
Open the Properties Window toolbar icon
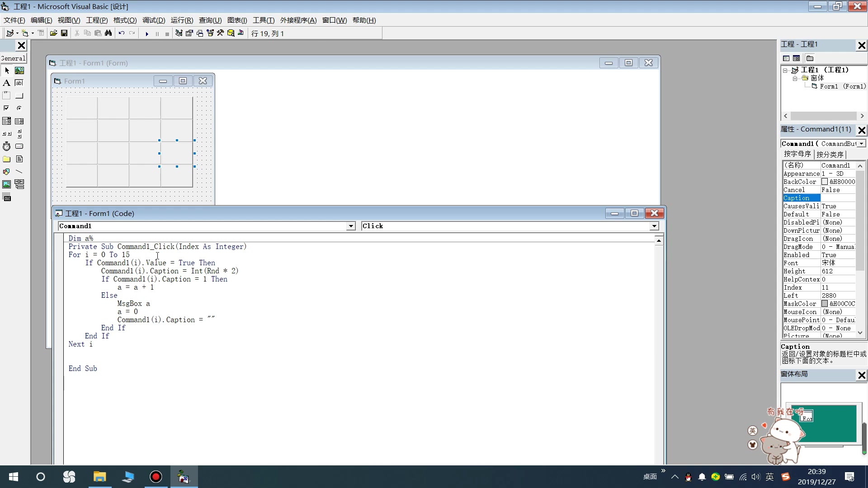[x=189, y=33]
